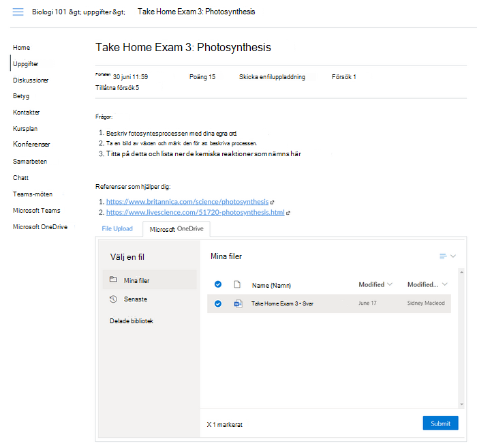Click the Mina filer heading
The width and height of the screenshot is (477, 448).
pos(226,256)
